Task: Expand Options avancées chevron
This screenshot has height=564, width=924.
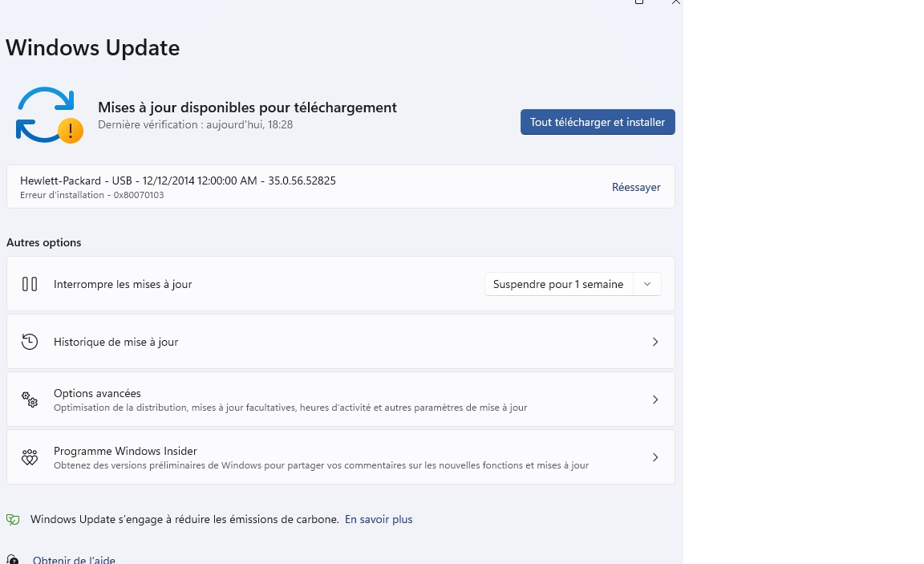Action: click(x=655, y=400)
